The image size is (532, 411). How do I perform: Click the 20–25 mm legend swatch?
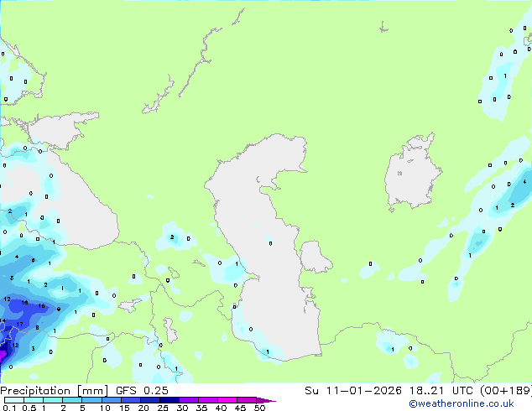(150, 400)
